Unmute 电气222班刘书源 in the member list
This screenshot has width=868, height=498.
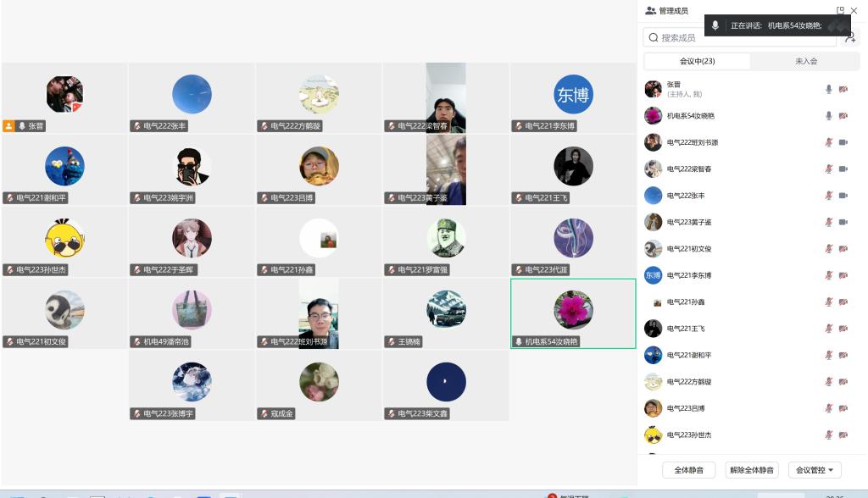828,142
